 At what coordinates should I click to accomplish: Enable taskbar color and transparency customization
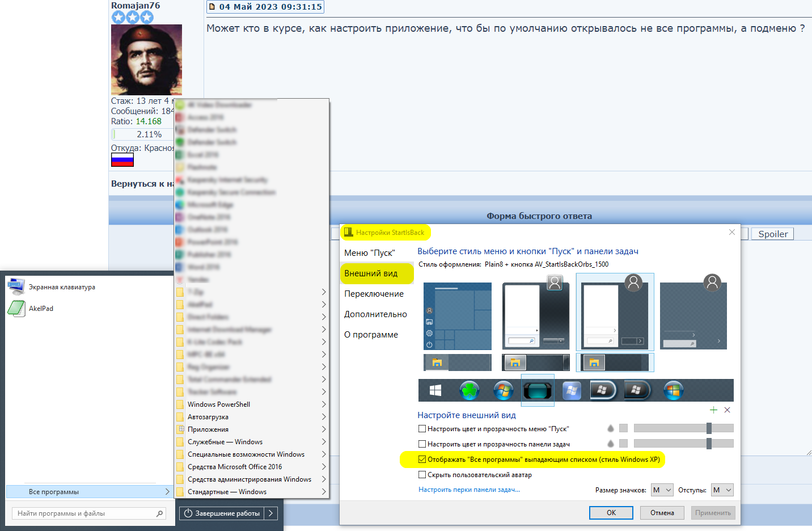422,444
